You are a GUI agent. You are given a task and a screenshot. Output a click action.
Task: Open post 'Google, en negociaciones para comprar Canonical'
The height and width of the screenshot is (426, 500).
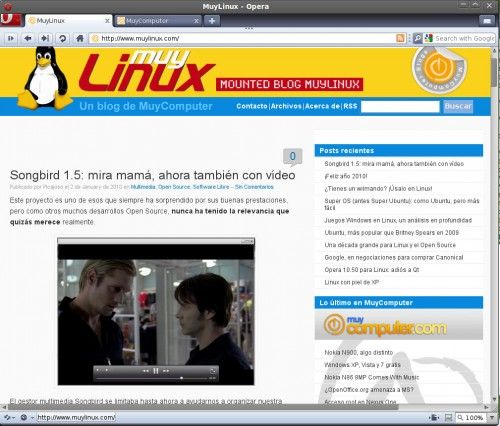click(x=394, y=257)
